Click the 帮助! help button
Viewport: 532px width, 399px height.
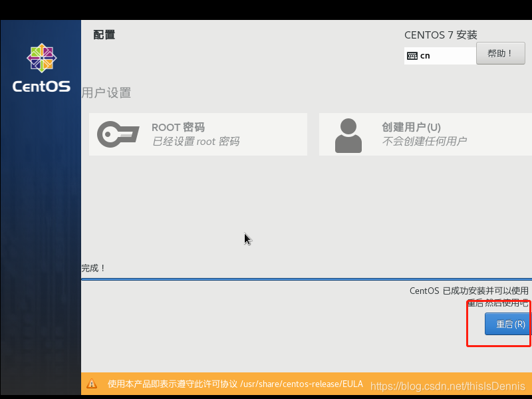[x=500, y=53]
